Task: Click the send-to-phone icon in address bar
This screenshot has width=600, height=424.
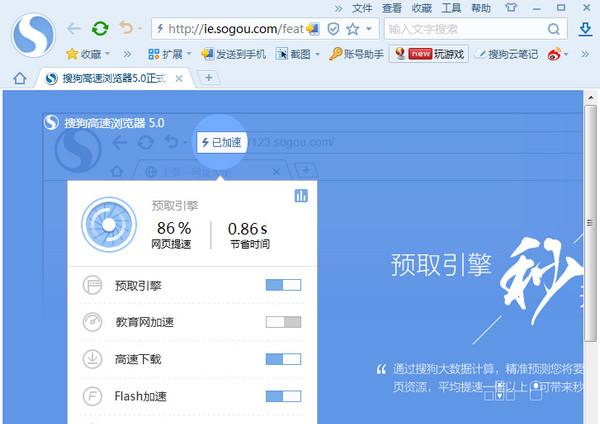Action: point(313,29)
